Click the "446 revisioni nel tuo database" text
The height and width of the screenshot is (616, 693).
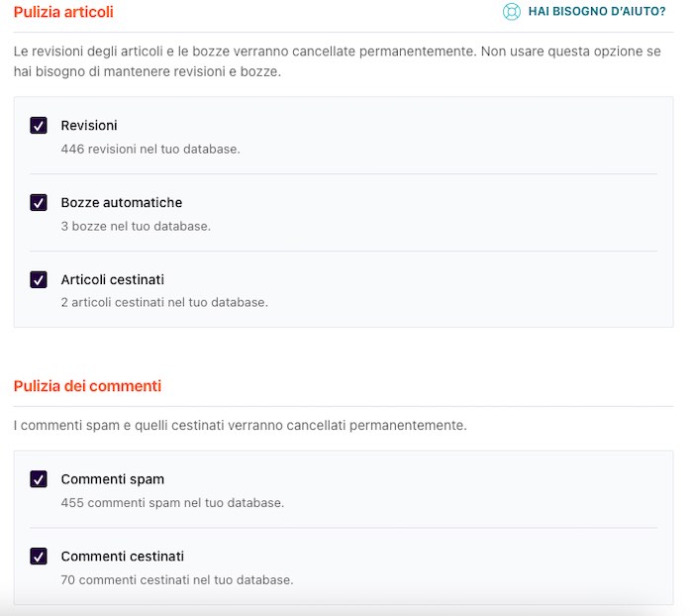150,150
